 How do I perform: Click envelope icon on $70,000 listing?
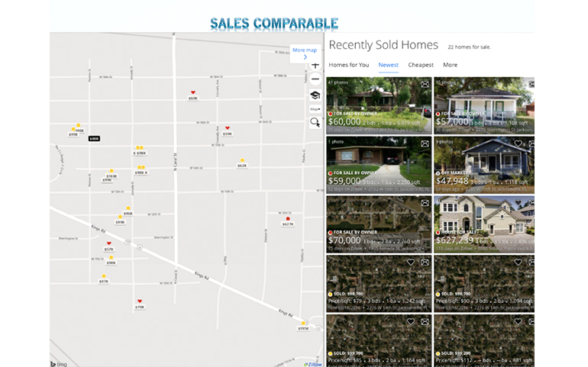coord(425,203)
